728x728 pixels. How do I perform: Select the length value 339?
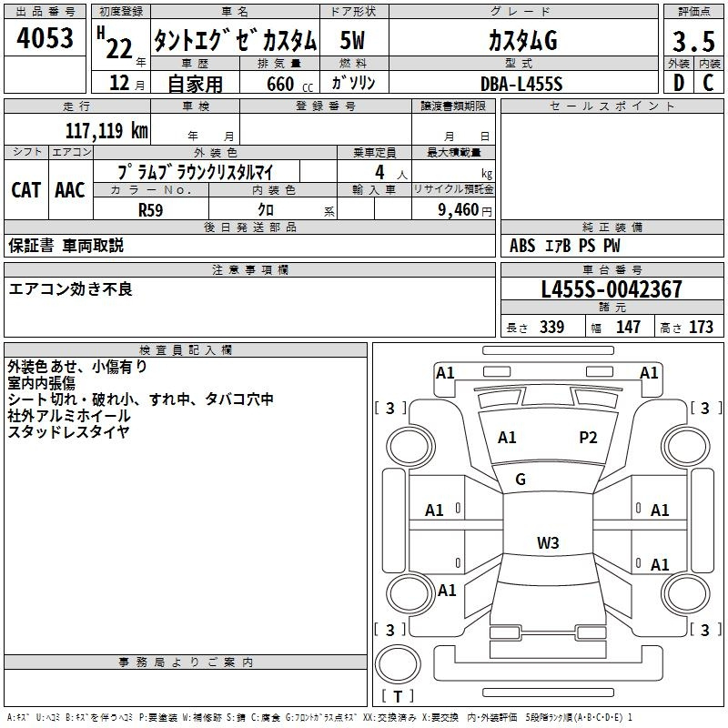coord(551,328)
